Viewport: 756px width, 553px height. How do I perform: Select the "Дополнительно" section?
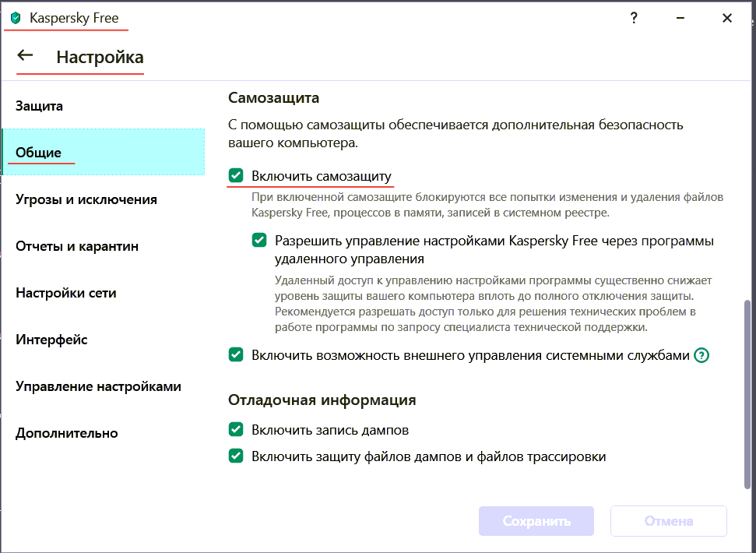pos(104,433)
